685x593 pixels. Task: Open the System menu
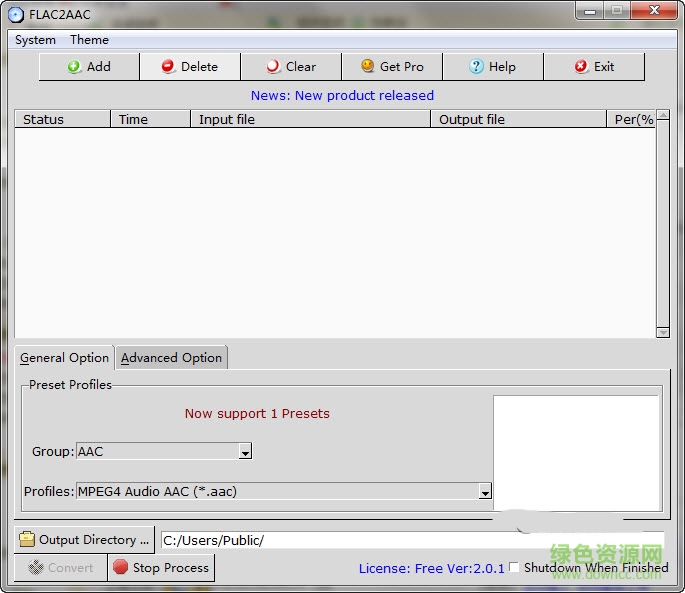pos(35,40)
